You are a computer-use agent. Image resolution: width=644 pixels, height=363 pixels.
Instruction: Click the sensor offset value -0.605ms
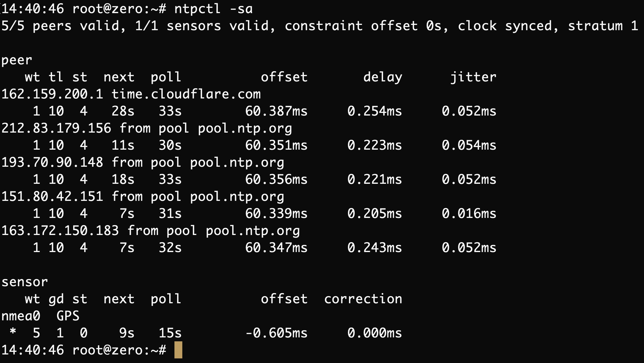(x=276, y=333)
